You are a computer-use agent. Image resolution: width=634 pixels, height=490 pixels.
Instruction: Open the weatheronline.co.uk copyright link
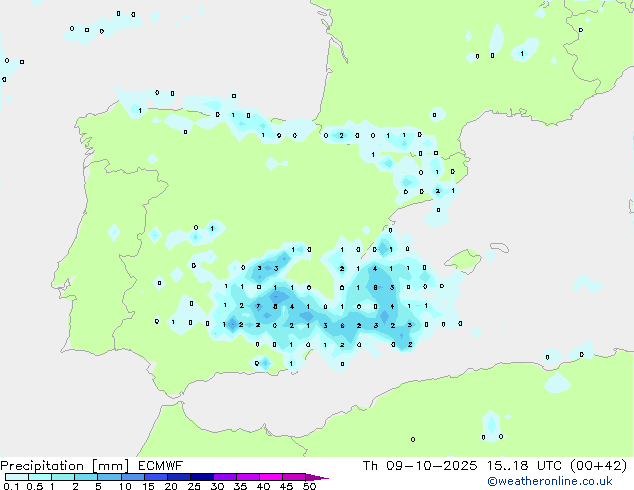point(550,481)
